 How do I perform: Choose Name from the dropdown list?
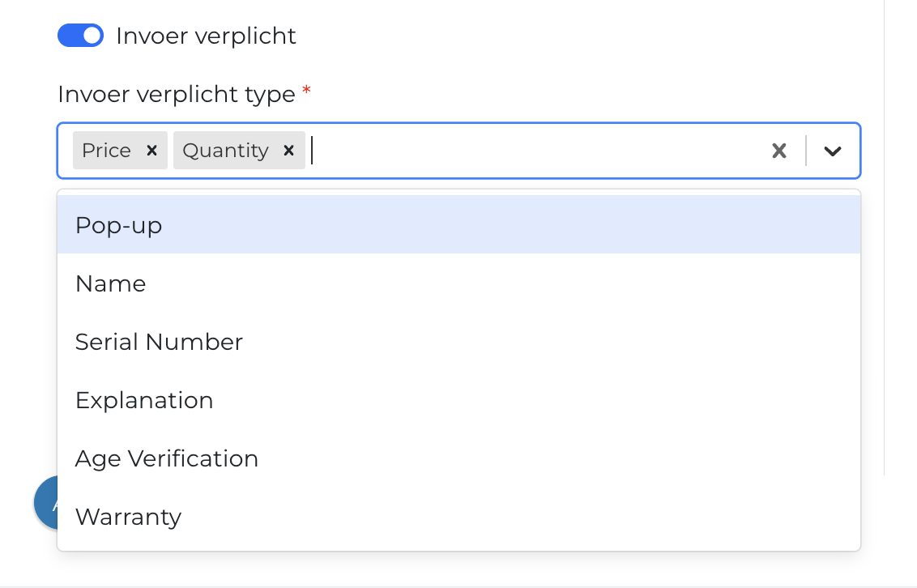[110, 283]
